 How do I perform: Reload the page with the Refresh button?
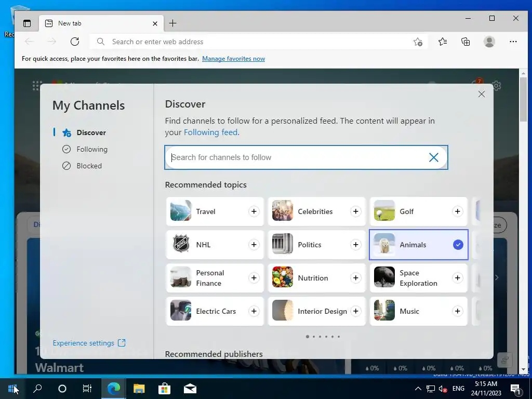tap(75, 42)
